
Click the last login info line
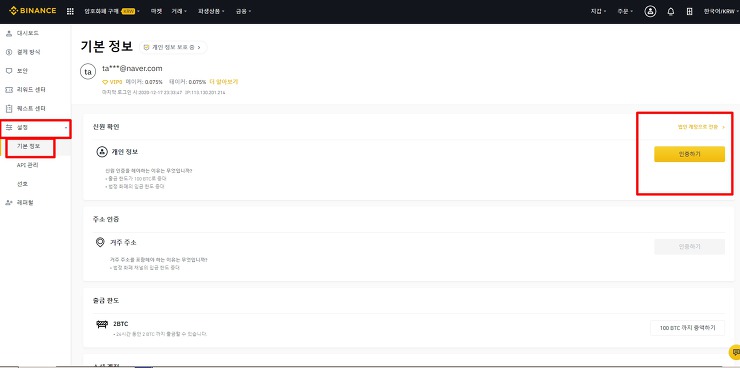tap(164, 92)
